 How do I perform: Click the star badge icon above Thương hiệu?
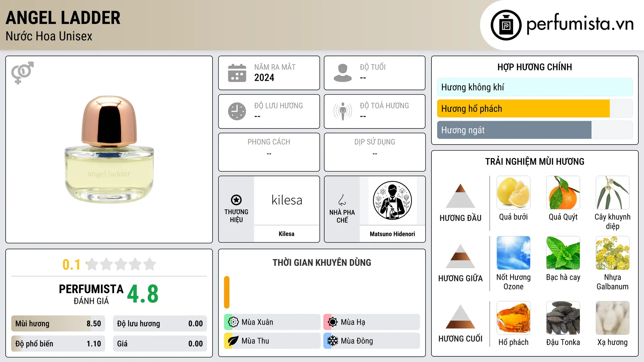coord(236,200)
